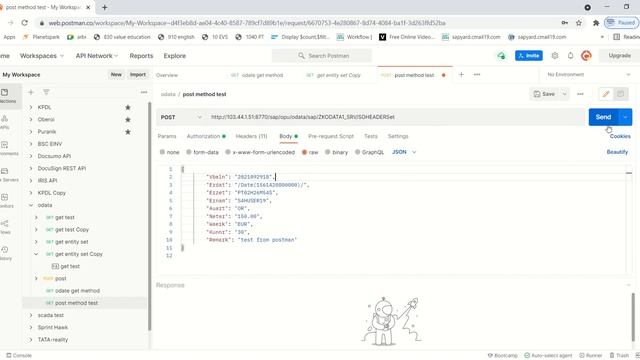640x360 pixels.
Task: Click the Beautify link
Action: click(617, 152)
